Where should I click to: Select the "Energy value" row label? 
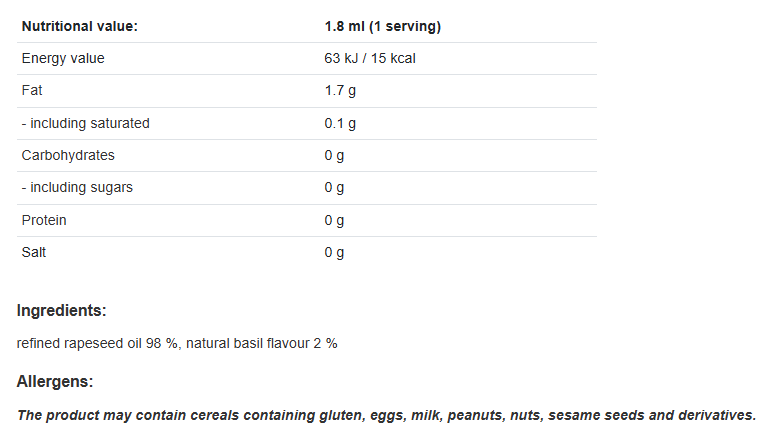[63, 58]
